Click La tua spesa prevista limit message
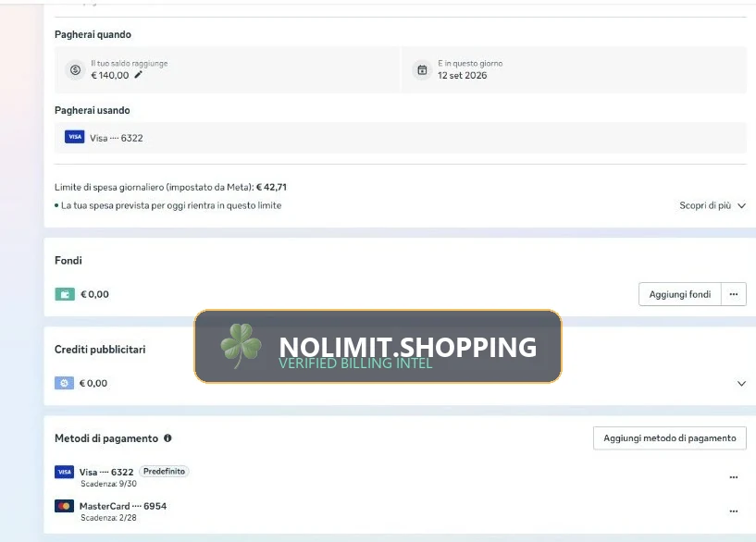This screenshot has width=756, height=542. tap(171, 205)
